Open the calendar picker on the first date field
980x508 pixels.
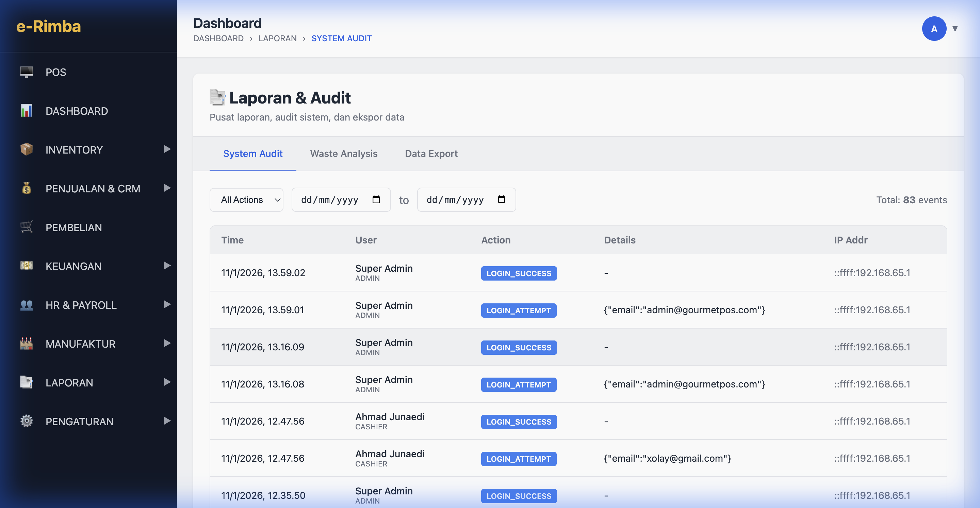376,200
